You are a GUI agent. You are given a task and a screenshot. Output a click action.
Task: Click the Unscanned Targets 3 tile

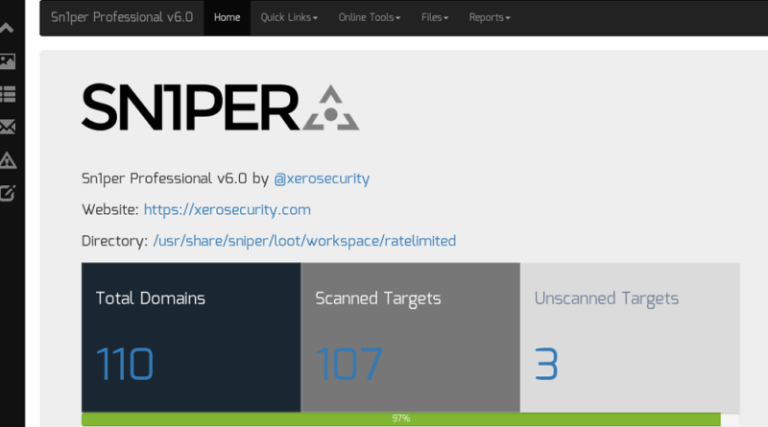(630, 337)
